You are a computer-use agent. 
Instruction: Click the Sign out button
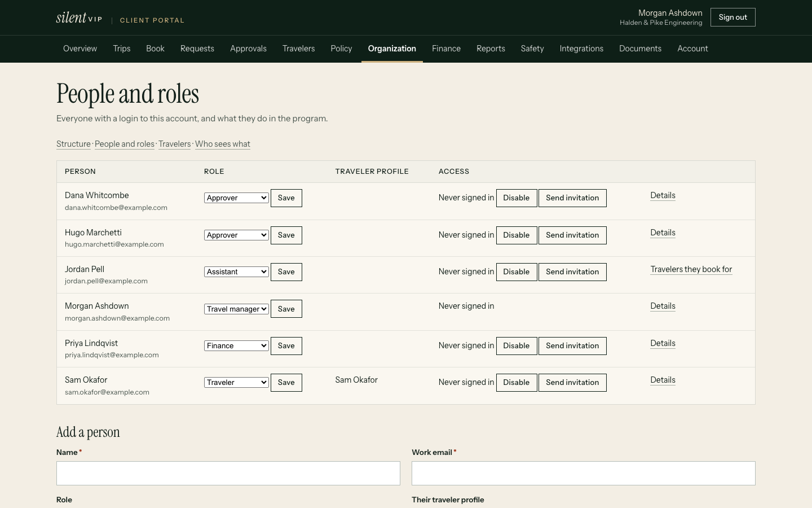732,17
